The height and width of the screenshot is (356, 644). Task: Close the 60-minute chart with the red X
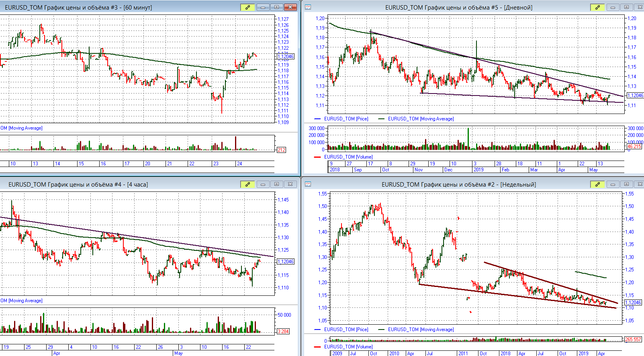tap(290, 7)
